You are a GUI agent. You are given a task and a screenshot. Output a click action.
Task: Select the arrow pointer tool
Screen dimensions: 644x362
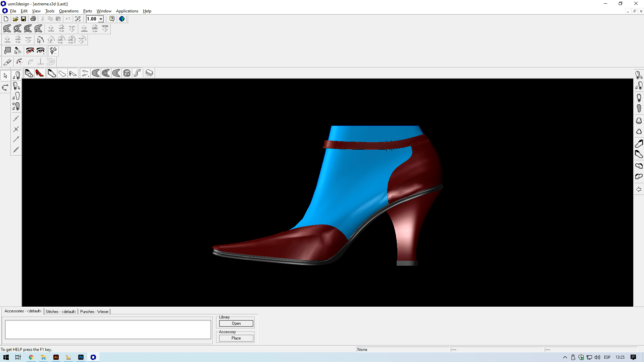click(5, 76)
